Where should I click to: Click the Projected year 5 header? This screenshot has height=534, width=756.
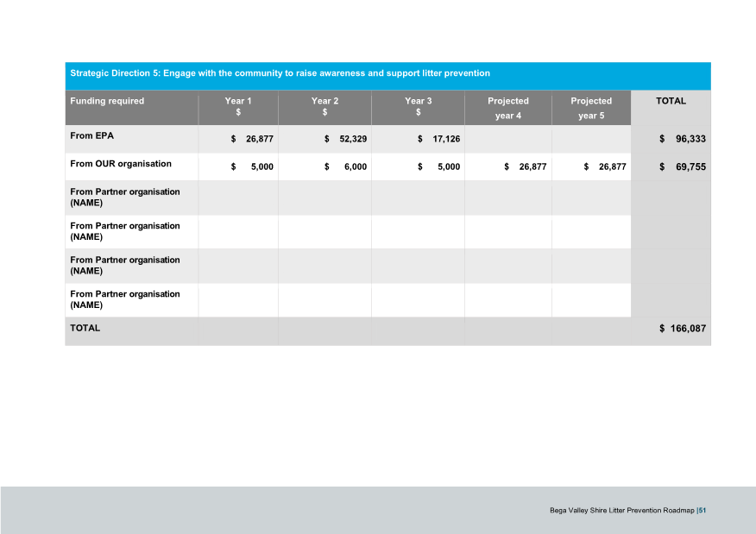(591, 106)
